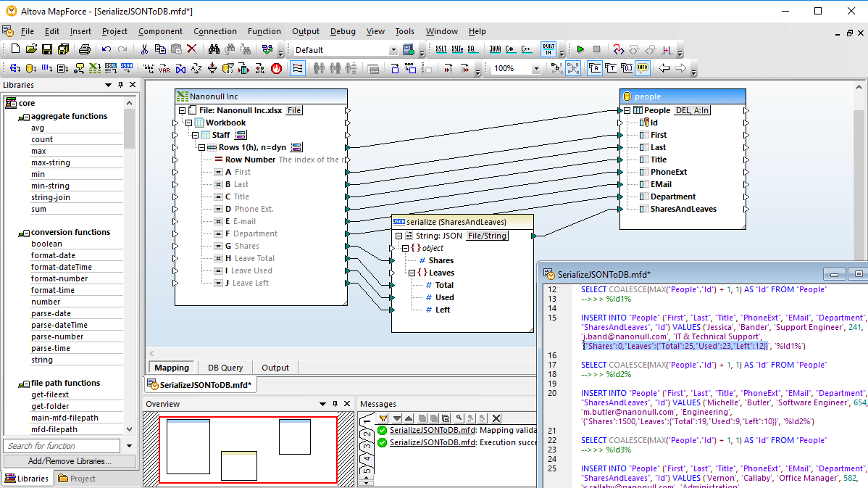
Task: Select C++ output language
Action: point(526,49)
